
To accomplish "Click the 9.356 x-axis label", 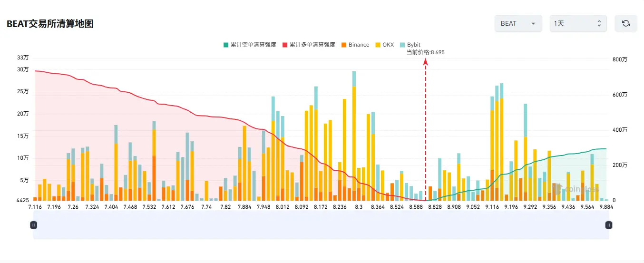I will point(549,207).
